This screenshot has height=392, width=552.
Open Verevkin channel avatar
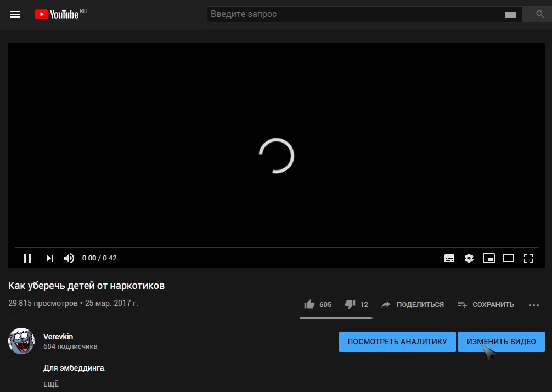[x=21, y=341]
